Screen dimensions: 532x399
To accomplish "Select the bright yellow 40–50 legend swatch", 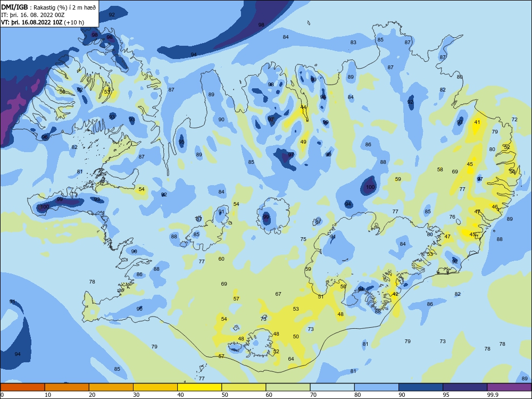I will (x=199, y=387).
